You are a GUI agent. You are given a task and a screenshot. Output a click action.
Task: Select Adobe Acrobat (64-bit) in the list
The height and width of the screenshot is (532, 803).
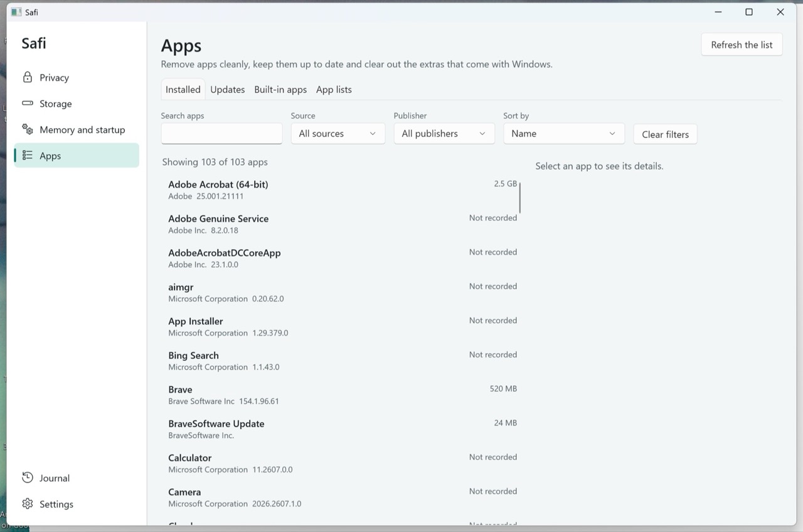pyautogui.click(x=339, y=190)
